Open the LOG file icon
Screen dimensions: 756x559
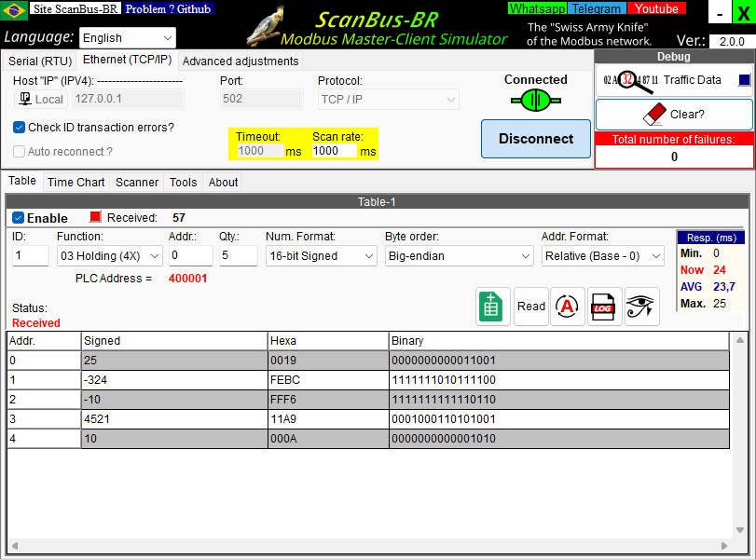pyautogui.click(x=605, y=307)
